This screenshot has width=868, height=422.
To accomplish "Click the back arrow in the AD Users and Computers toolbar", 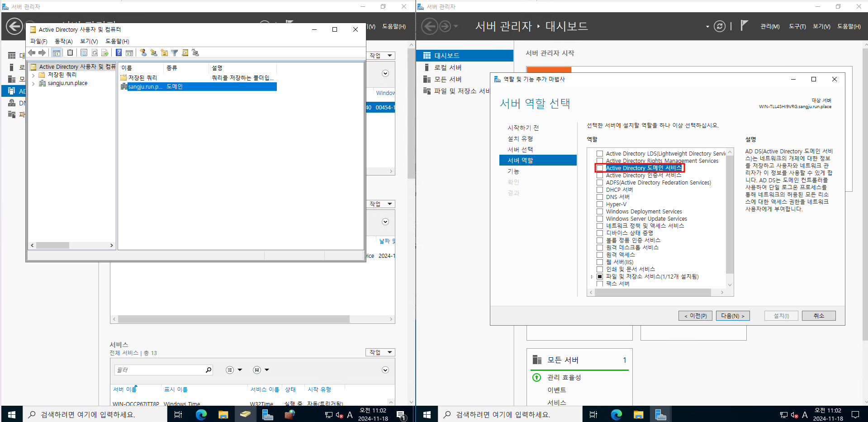I will pos(32,52).
